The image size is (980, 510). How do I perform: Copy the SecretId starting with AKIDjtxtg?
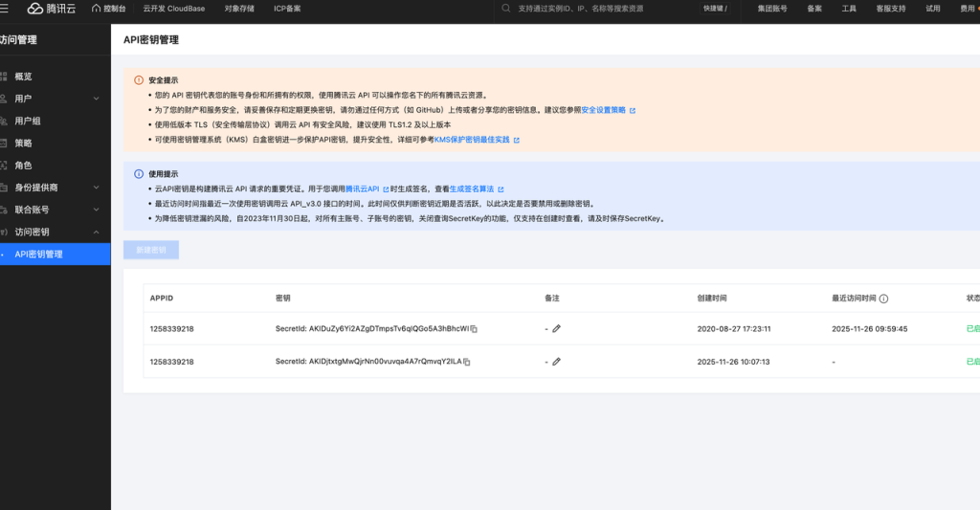[467, 363]
